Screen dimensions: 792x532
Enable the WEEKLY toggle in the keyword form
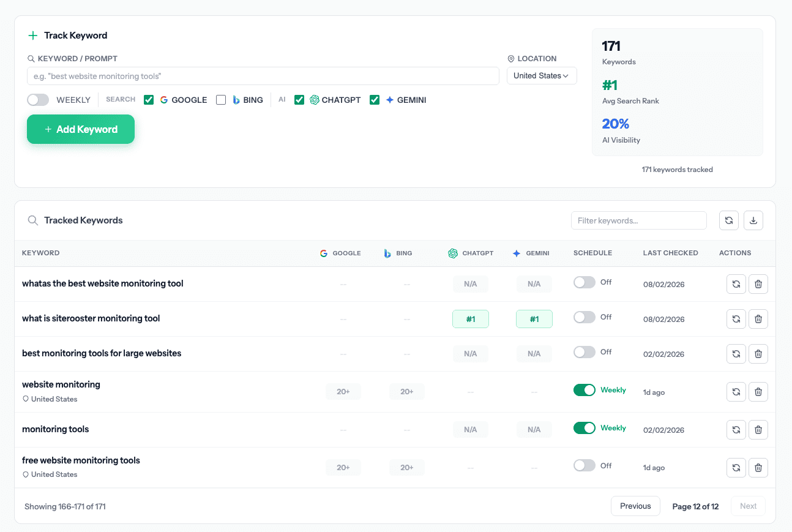tap(37, 99)
